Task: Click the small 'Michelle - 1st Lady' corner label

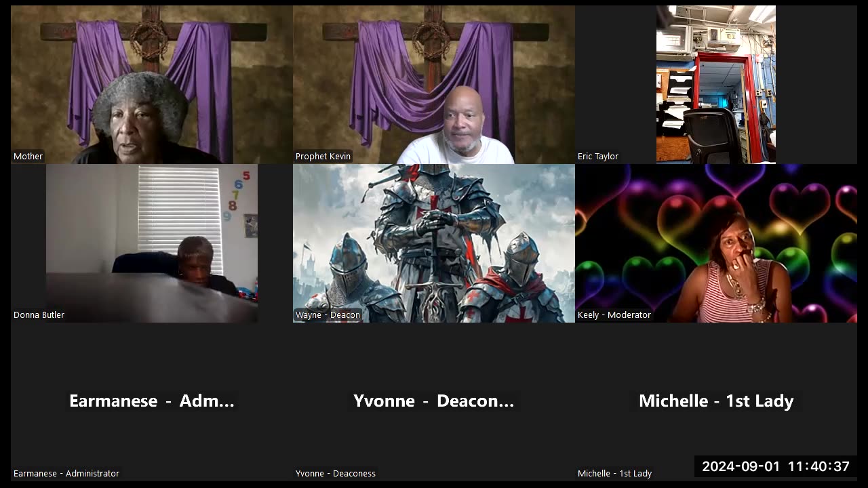Action: click(614, 473)
